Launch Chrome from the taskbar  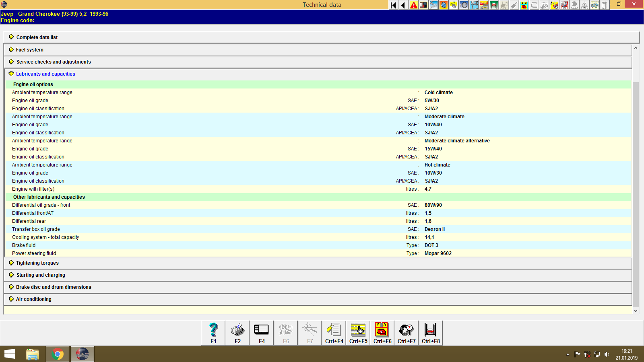coord(57,354)
